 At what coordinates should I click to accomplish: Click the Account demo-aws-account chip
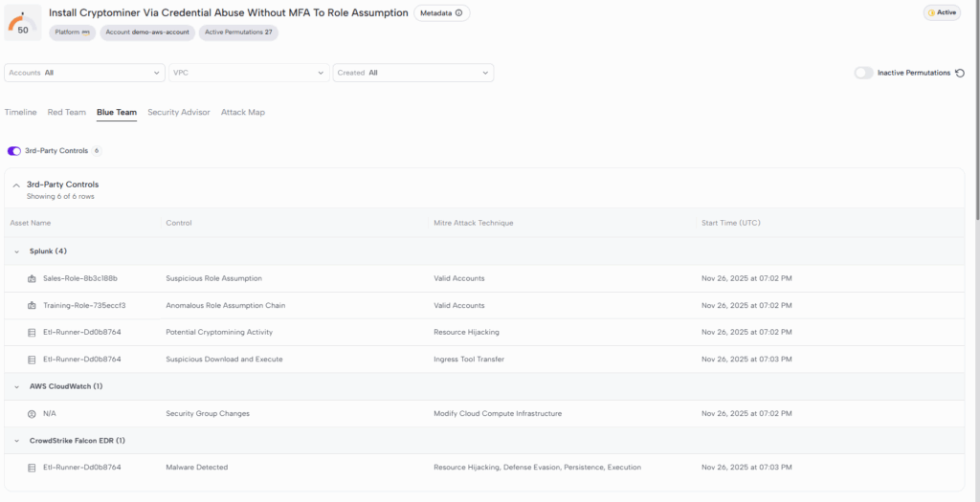[x=147, y=32]
